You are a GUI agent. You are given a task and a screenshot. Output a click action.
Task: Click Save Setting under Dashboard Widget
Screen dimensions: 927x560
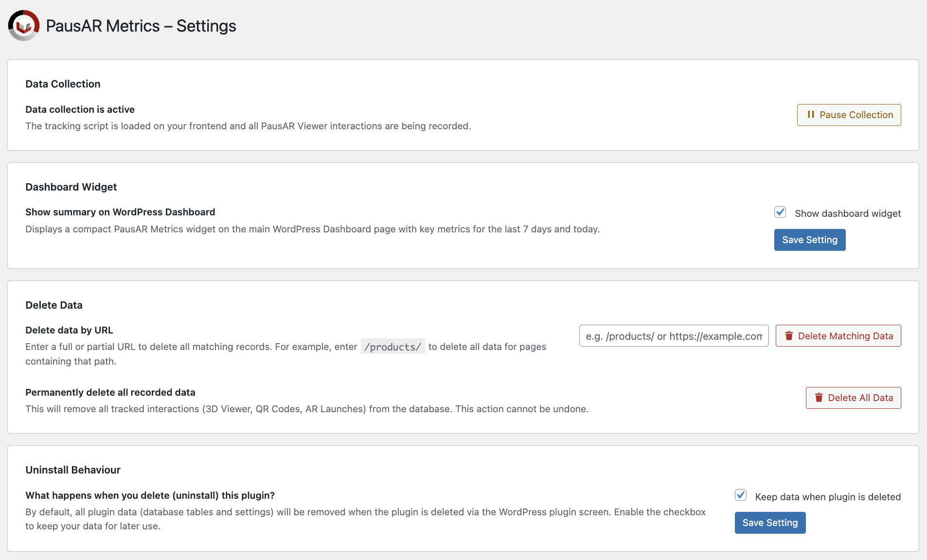click(809, 240)
